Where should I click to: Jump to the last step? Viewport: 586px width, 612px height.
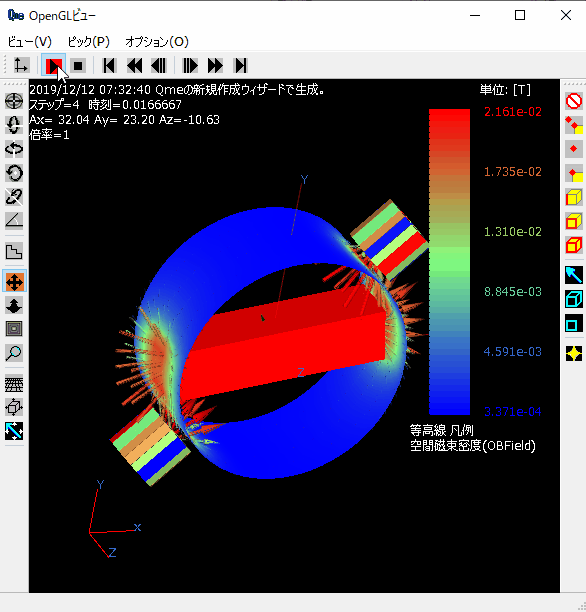[x=240, y=66]
